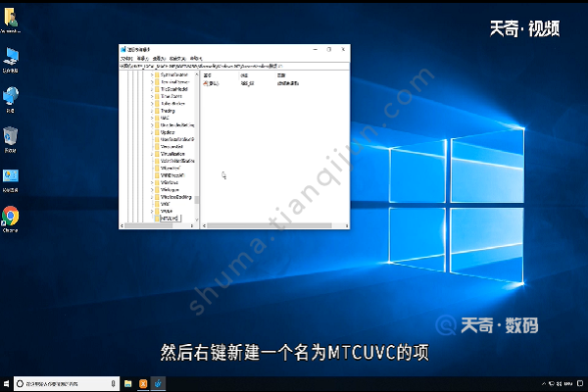This screenshot has width=588, height=392.
Task: Click the microphone icon in search box
Action: click(113, 383)
